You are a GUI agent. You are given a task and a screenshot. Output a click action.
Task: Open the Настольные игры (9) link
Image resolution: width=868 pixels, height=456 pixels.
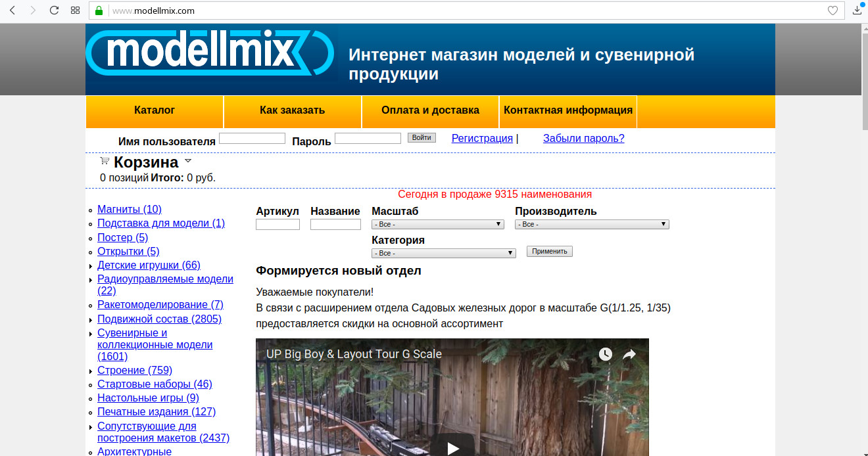148,398
